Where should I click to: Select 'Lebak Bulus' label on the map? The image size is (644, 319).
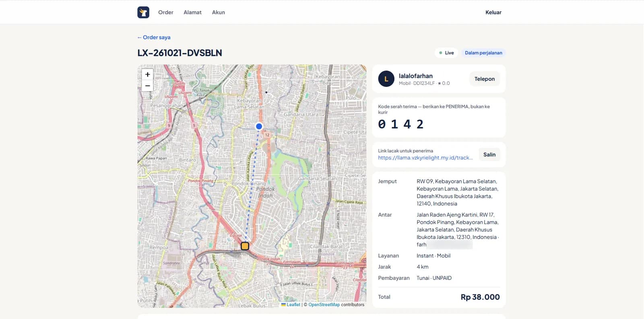tap(252, 306)
